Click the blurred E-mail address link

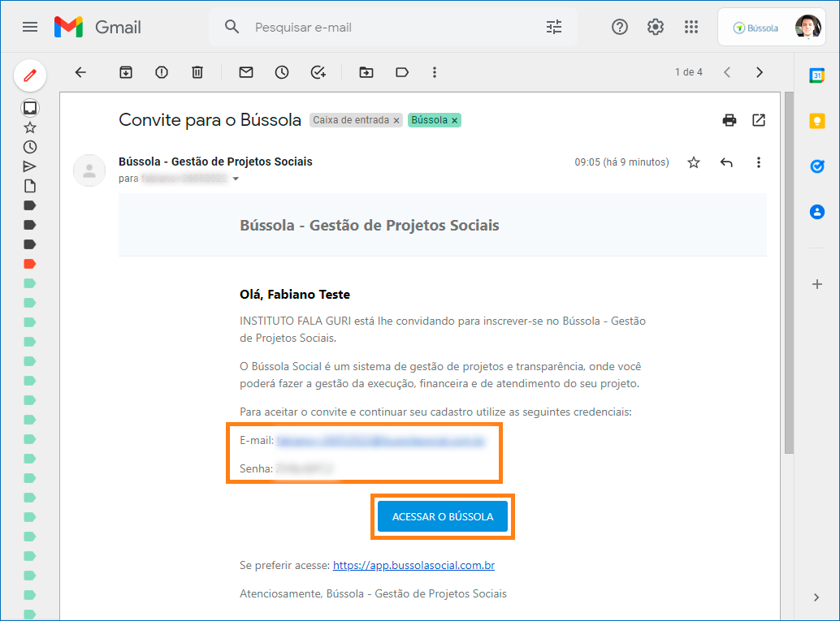(x=381, y=441)
